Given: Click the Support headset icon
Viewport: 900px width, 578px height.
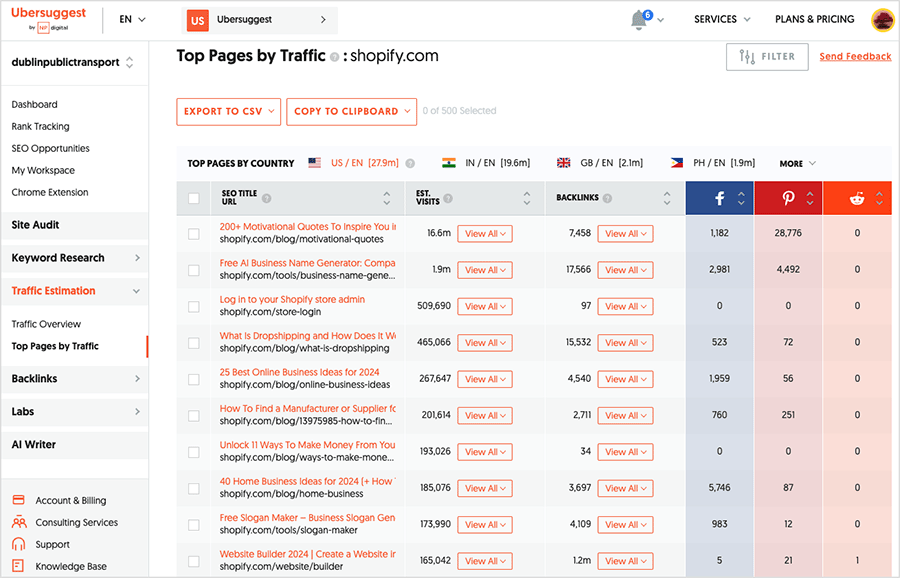Looking at the screenshot, I should point(18,544).
